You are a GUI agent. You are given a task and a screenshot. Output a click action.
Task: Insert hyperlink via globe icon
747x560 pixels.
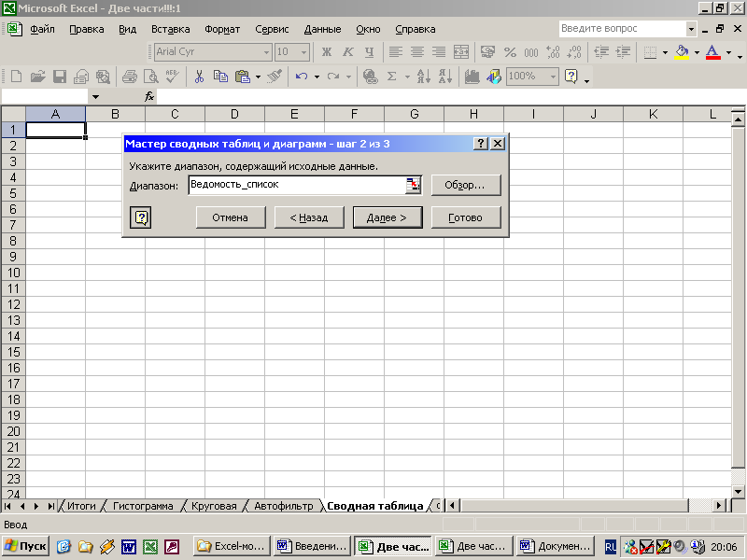pos(370,77)
